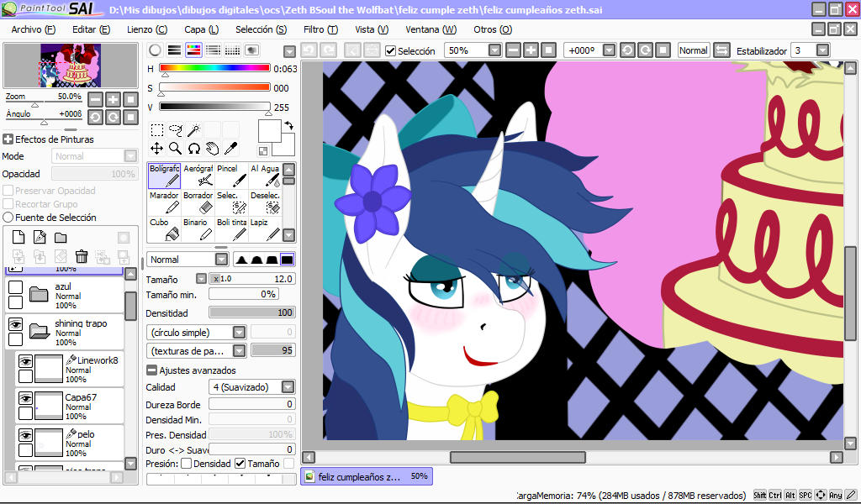Open the (texturas de pa... dropdown
The height and width of the screenshot is (504, 861).
[239, 351]
